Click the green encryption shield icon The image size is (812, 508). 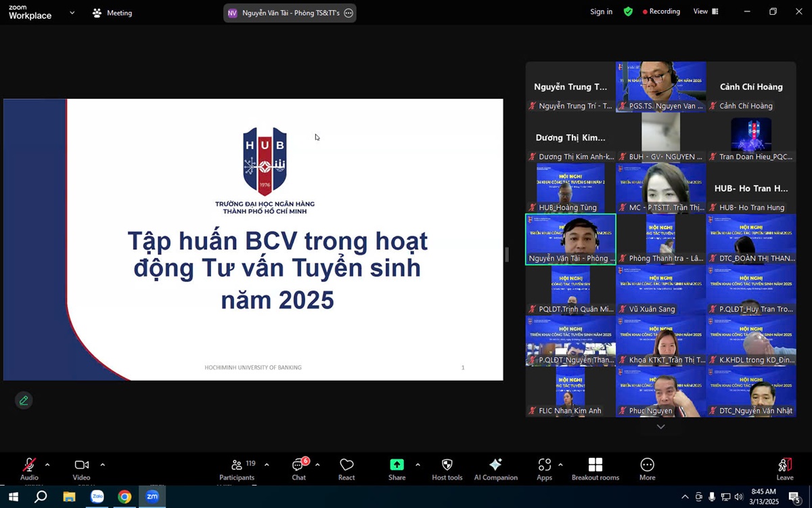(629, 12)
